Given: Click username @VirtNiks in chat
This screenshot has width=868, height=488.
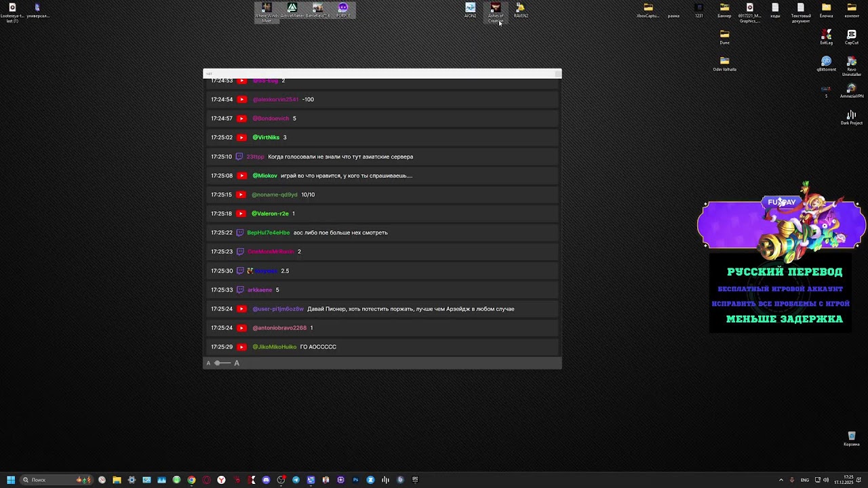Looking at the screenshot, I should point(266,138).
